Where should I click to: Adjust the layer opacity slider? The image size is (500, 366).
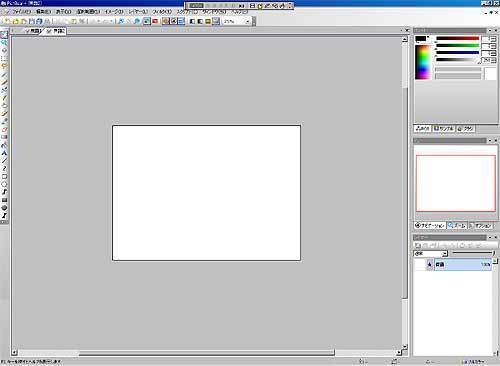(473, 253)
